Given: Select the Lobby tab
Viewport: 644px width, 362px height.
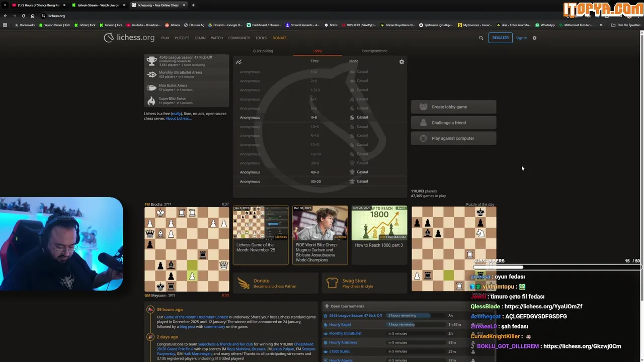Looking at the screenshot, I should click(x=317, y=51).
